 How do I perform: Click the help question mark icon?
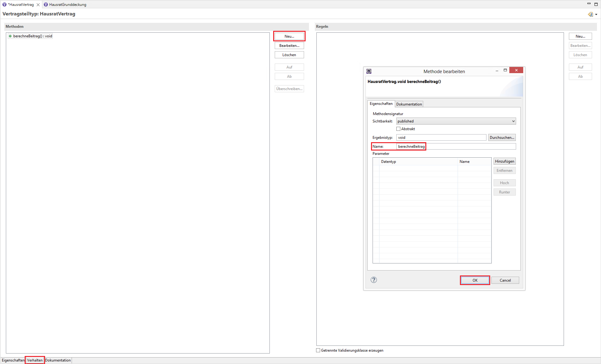coord(374,280)
